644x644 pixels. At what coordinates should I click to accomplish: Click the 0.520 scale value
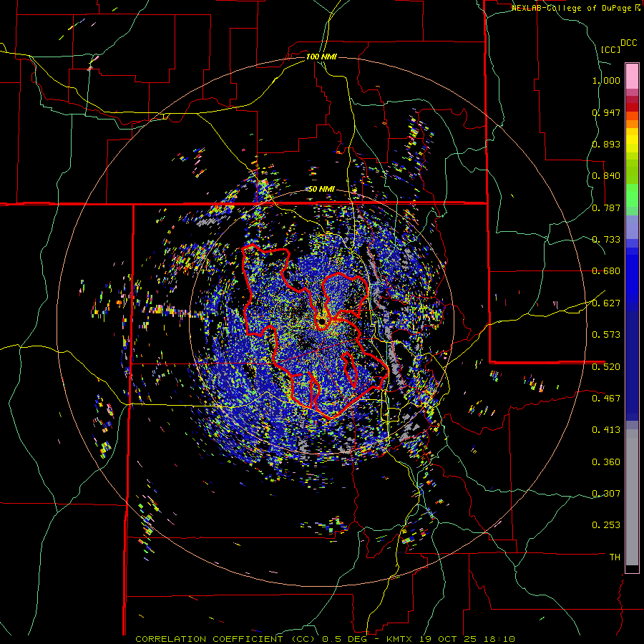(606, 366)
